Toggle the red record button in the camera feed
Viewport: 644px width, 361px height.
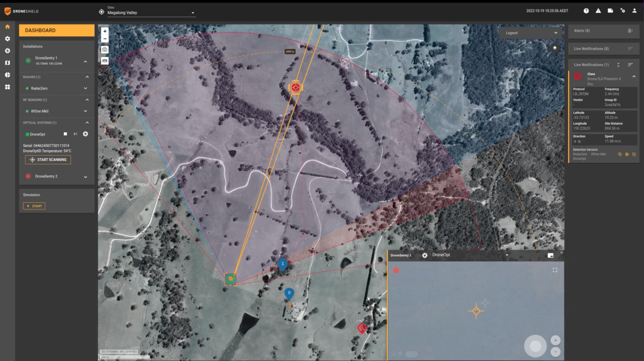pyautogui.click(x=396, y=270)
